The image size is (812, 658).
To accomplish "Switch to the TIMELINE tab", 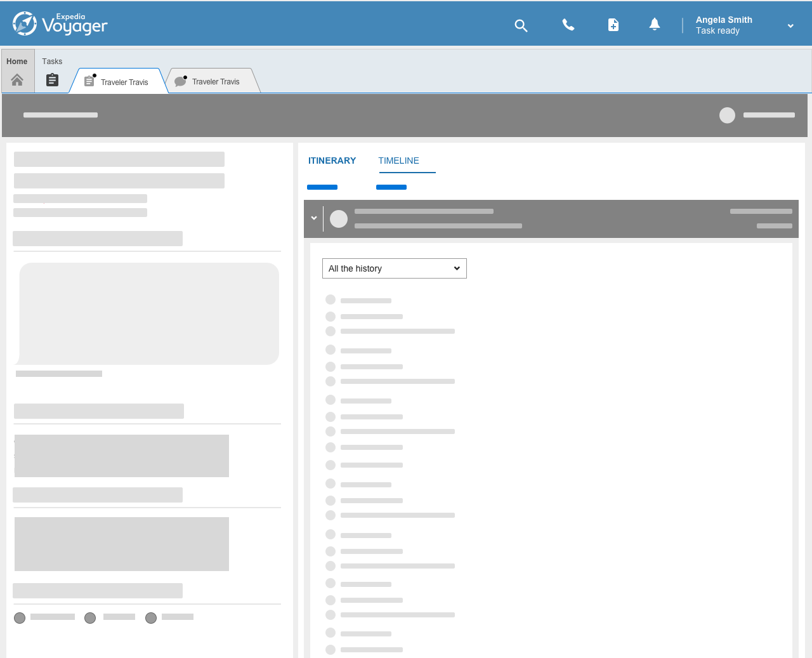I will click(x=398, y=161).
